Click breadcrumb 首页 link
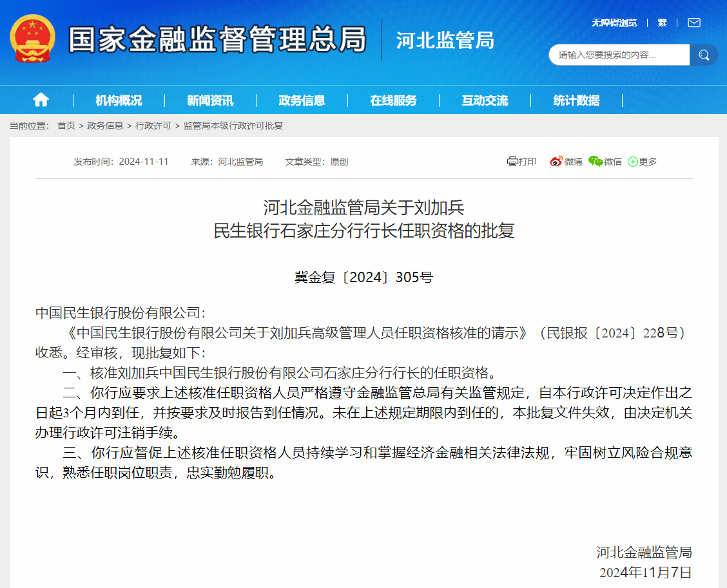Viewport: 727px width, 588px height. point(66,126)
